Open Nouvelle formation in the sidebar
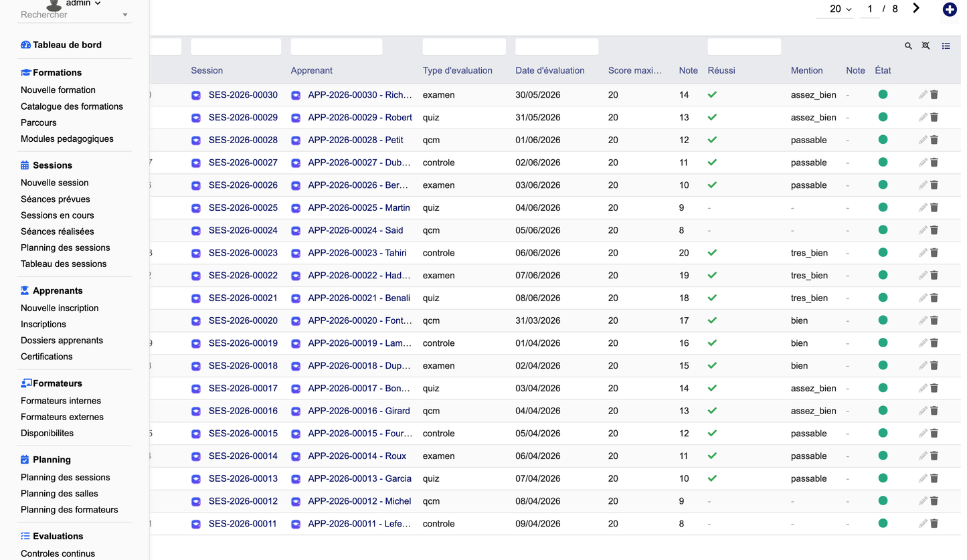The image size is (967, 560). (x=58, y=90)
